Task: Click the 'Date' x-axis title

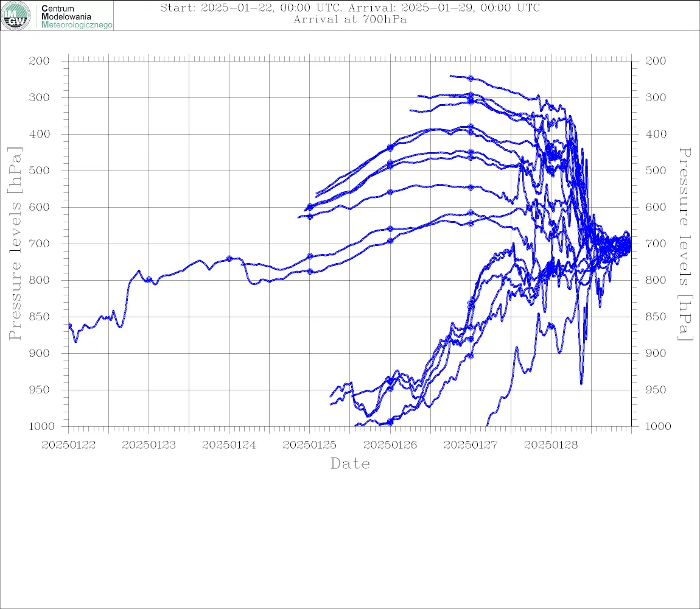Action: (350, 464)
